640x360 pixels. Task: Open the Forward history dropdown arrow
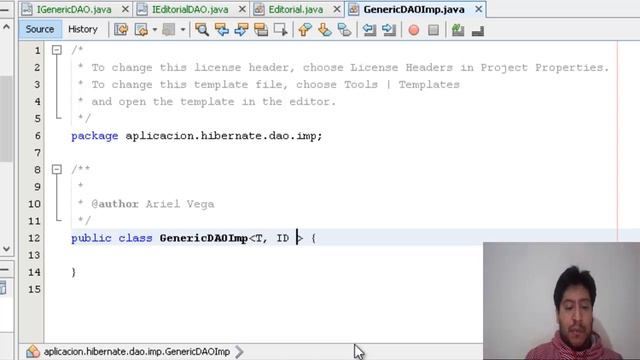pyautogui.click(x=183, y=30)
